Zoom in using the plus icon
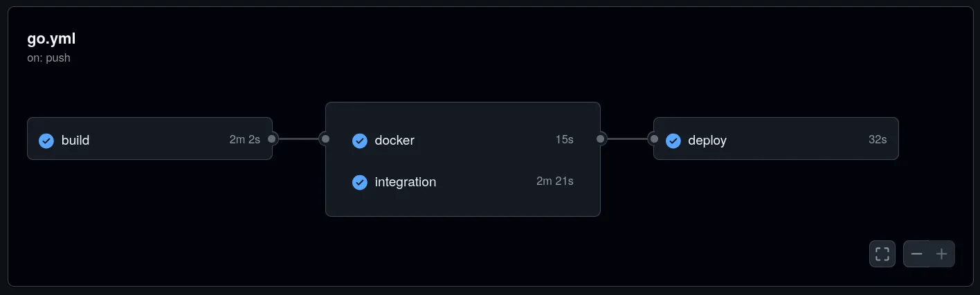The image size is (980, 295). tap(941, 254)
